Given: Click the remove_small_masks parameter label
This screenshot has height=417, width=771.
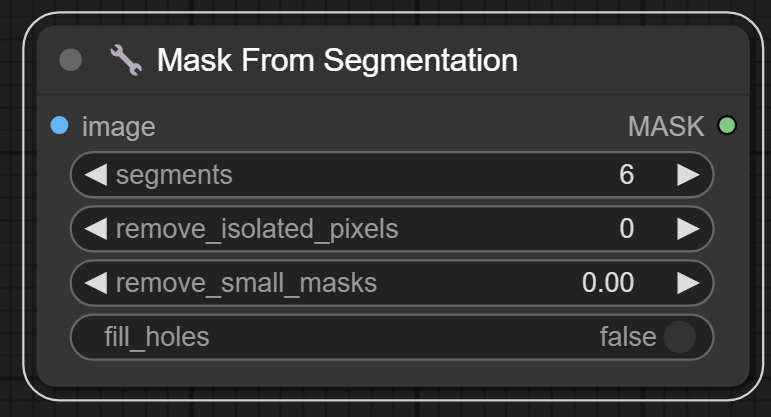Looking at the screenshot, I should click(x=246, y=283).
